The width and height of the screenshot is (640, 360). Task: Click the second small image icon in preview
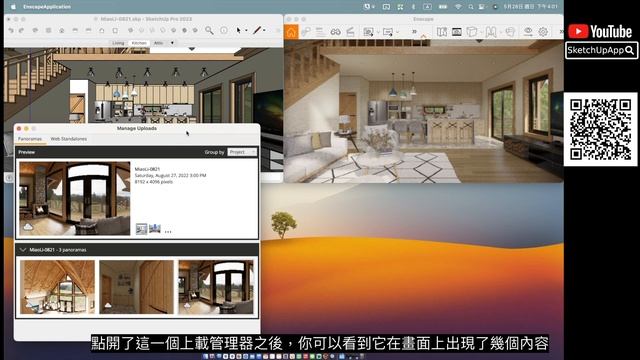click(155, 228)
